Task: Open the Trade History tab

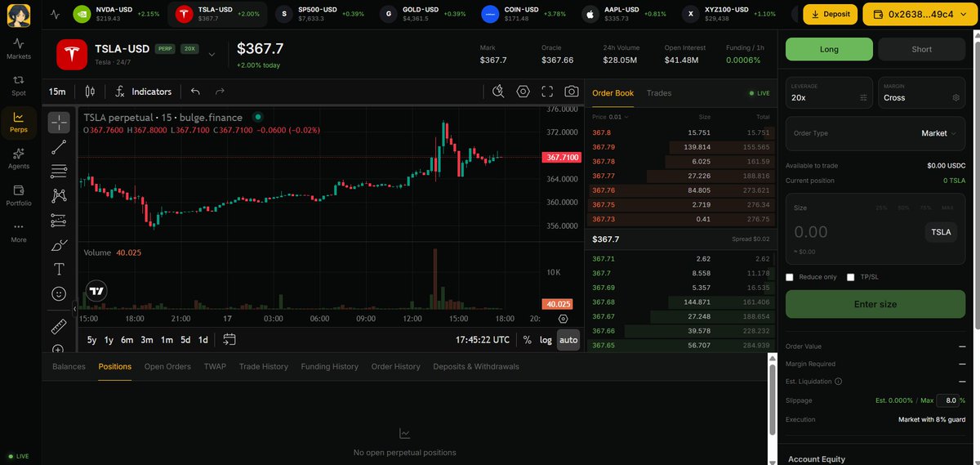Action: [x=264, y=366]
